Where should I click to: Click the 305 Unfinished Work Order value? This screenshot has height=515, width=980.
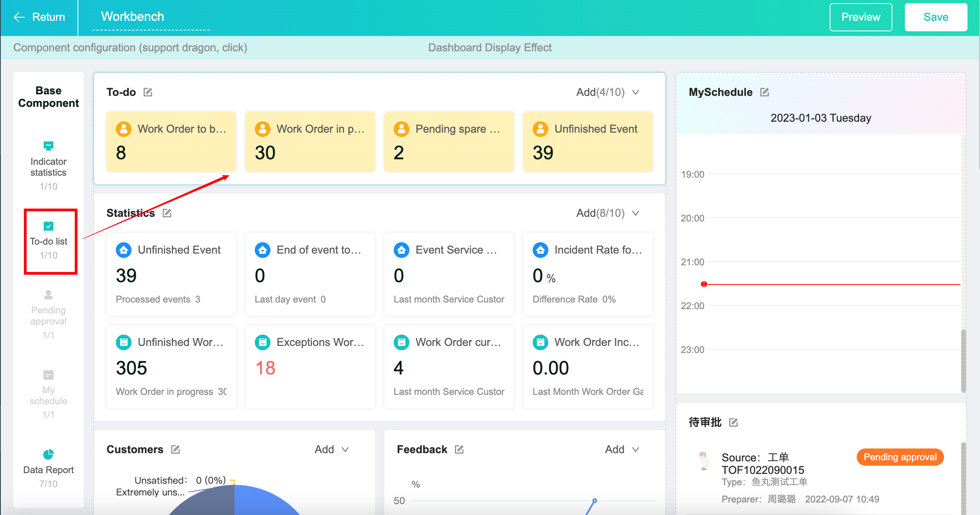[132, 368]
